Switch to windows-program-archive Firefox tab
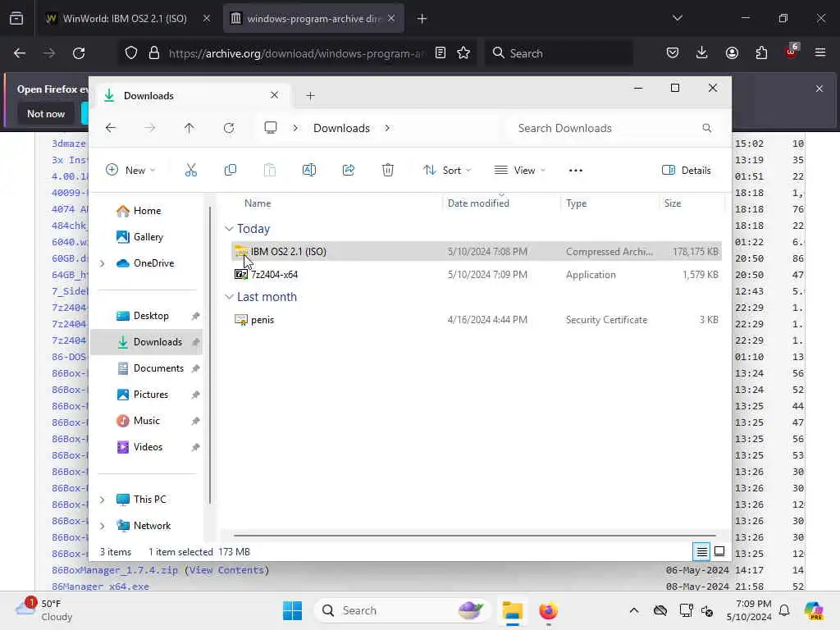Screen dimensions: 840x630 [313, 19]
